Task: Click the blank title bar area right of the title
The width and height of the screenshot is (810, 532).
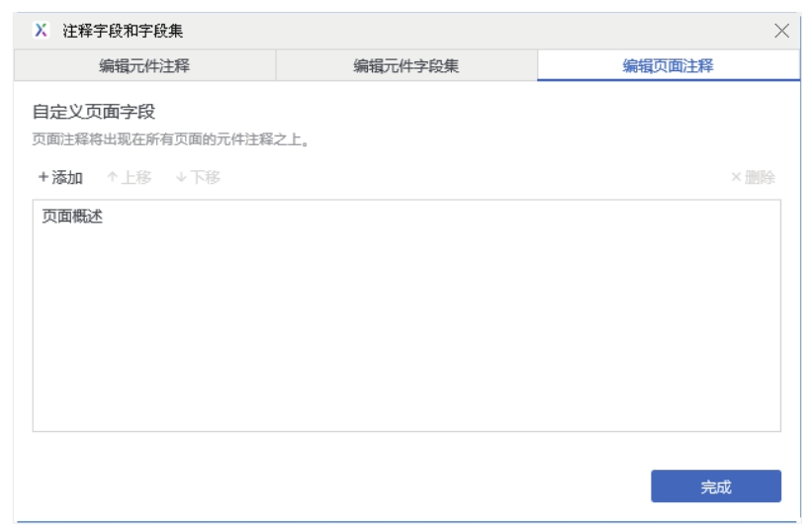Action: click(475, 31)
